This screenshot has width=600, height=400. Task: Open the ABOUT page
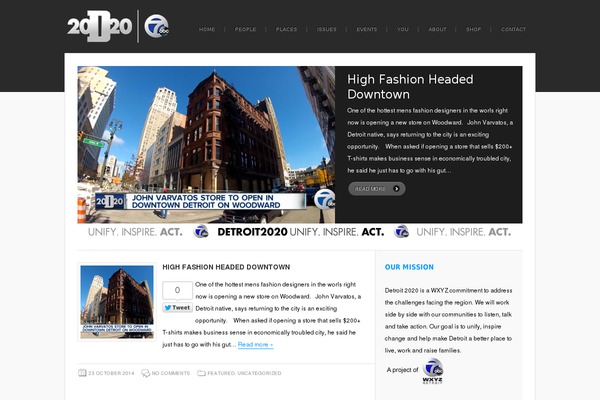[437, 29]
